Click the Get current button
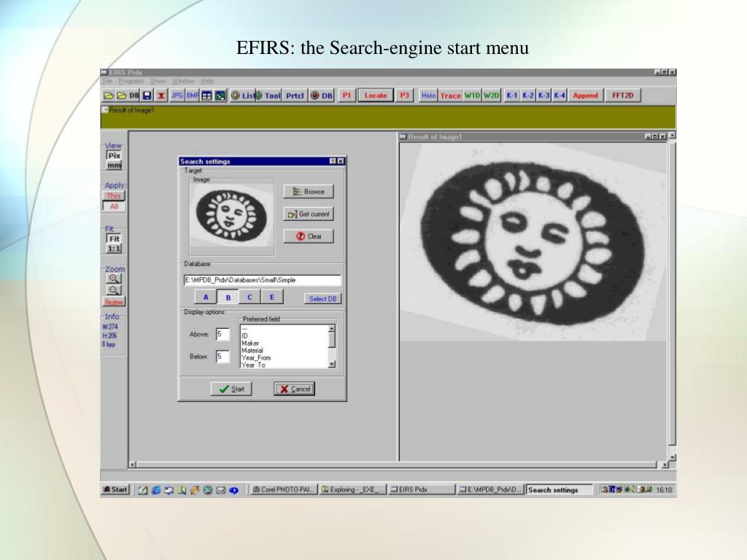The image size is (747, 560). (309, 214)
